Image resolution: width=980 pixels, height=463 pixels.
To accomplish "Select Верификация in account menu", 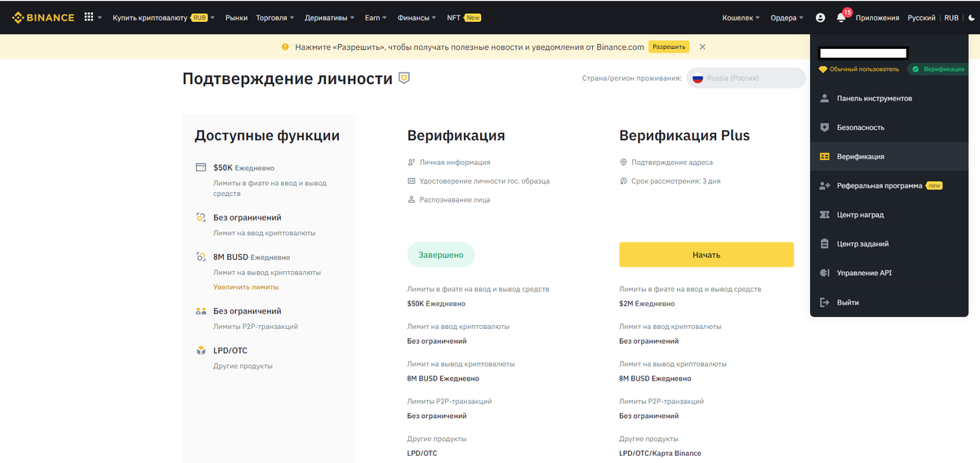I will pos(889,157).
